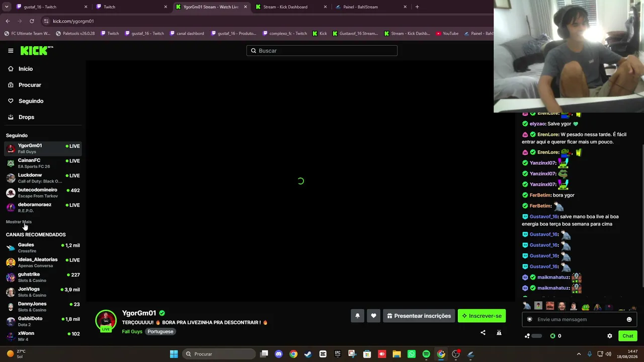Open WhatsApp from the taskbar

412,354
